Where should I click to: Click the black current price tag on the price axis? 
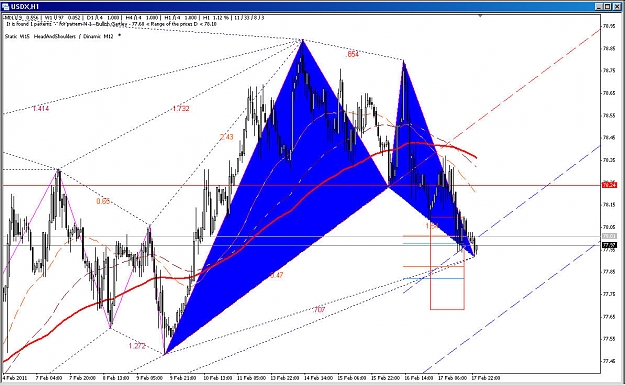(609, 245)
